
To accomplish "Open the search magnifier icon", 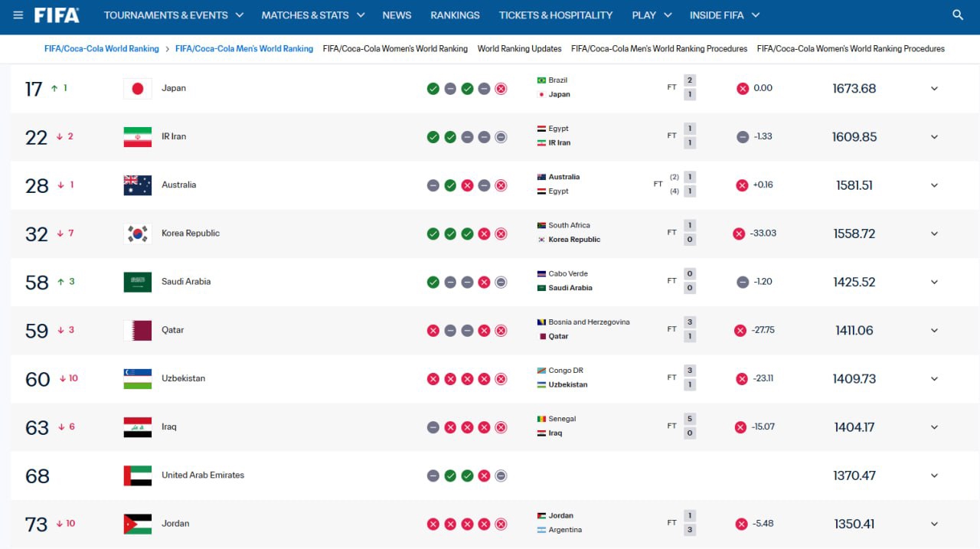I will [958, 15].
